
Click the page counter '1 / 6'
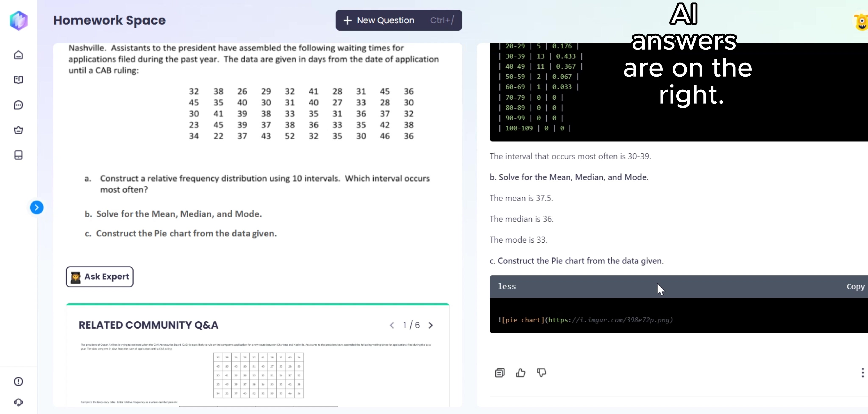click(411, 325)
